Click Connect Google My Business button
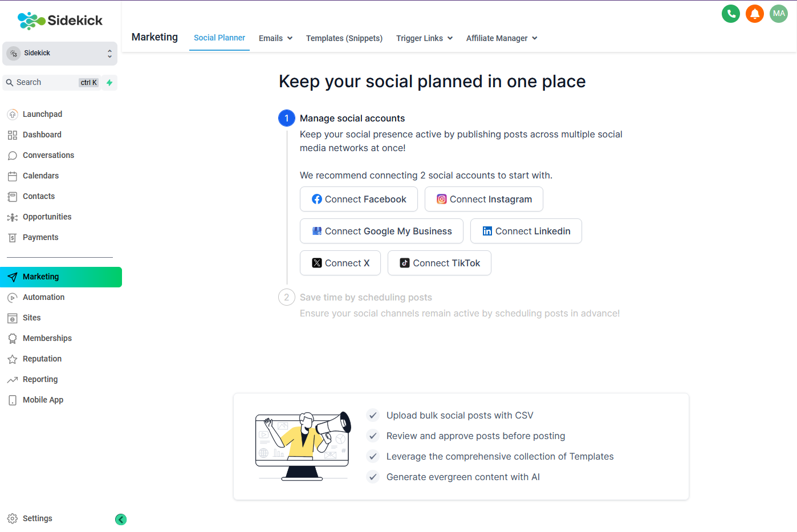The height and width of the screenshot is (532, 797). click(381, 231)
